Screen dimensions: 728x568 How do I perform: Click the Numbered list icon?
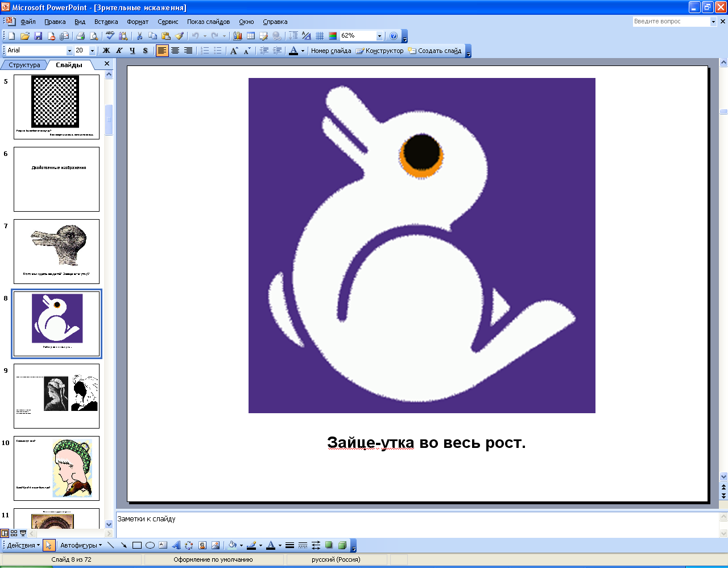click(205, 51)
